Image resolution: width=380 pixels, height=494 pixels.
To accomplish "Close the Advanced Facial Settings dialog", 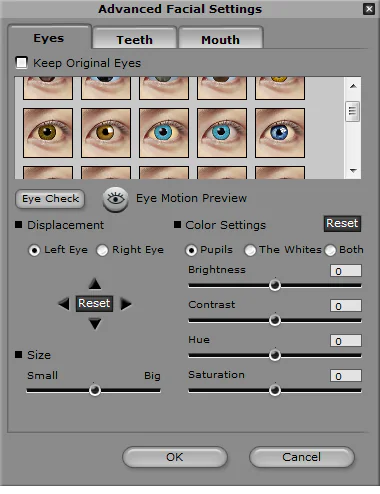I will 369,9.
